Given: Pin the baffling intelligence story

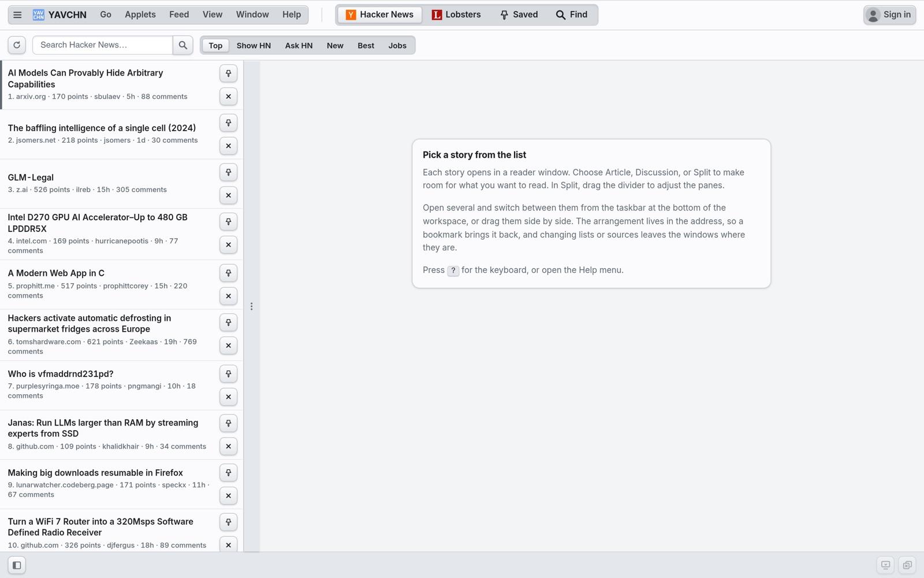Looking at the screenshot, I should (x=229, y=123).
